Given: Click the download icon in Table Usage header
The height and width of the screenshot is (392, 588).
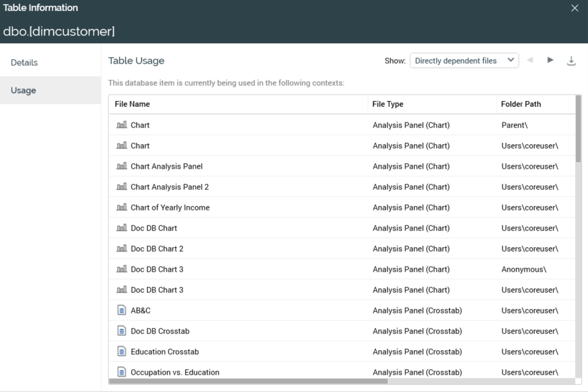Looking at the screenshot, I should (571, 61).
